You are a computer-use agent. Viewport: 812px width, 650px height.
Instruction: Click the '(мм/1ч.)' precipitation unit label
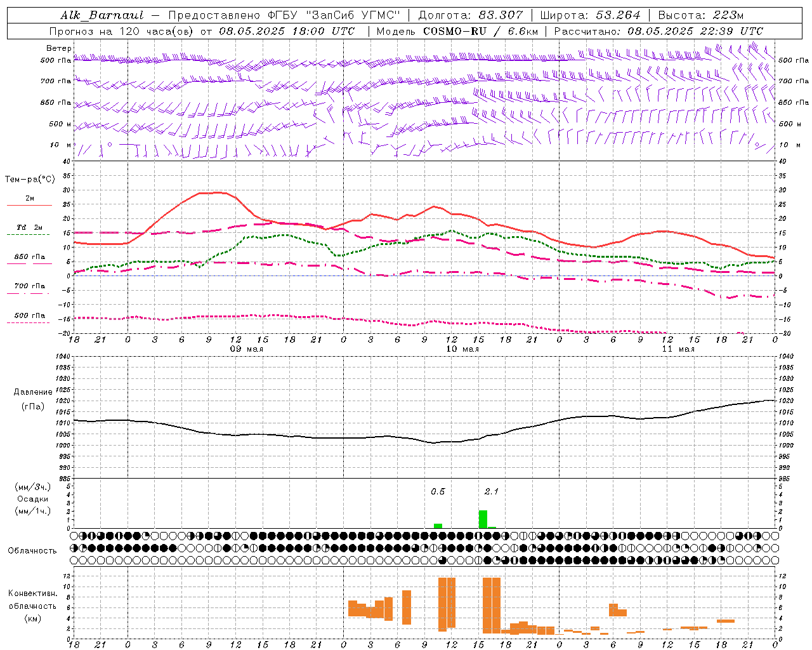[x=33, y=510]
